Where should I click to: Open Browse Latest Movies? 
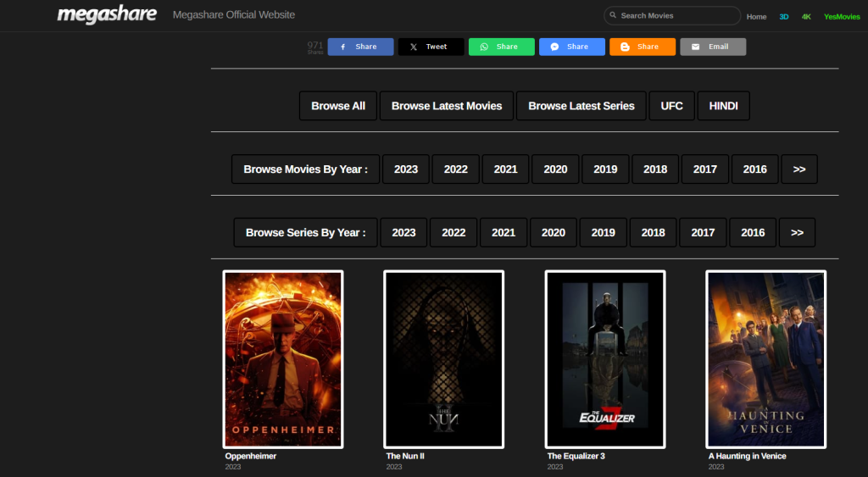click(x=447, y=106)
